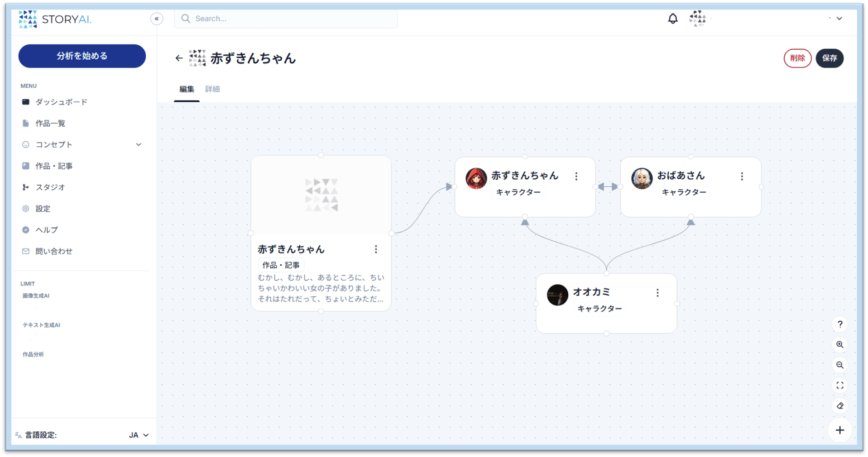Screen dimensions: 868x457
Task: Open three-dot menu on 赤ずきんちゃん character node
Action: pyautogui.click(x=576, y=176)
